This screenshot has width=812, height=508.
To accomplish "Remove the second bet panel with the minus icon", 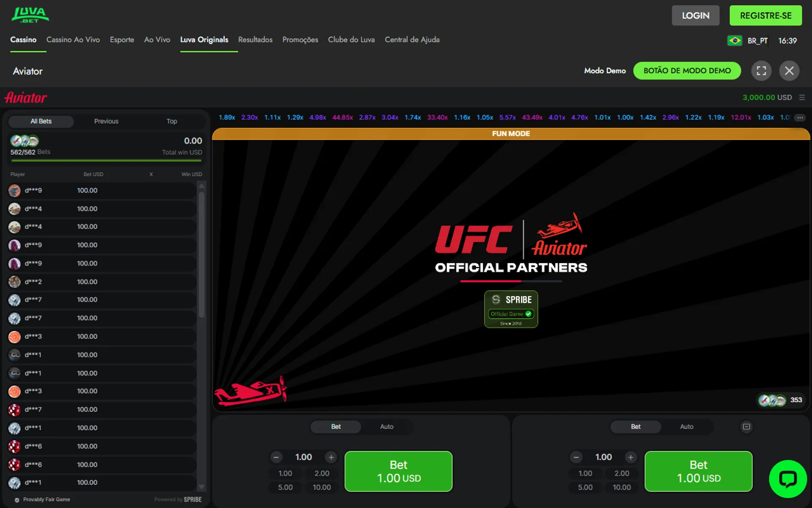I will click(746, 426).
